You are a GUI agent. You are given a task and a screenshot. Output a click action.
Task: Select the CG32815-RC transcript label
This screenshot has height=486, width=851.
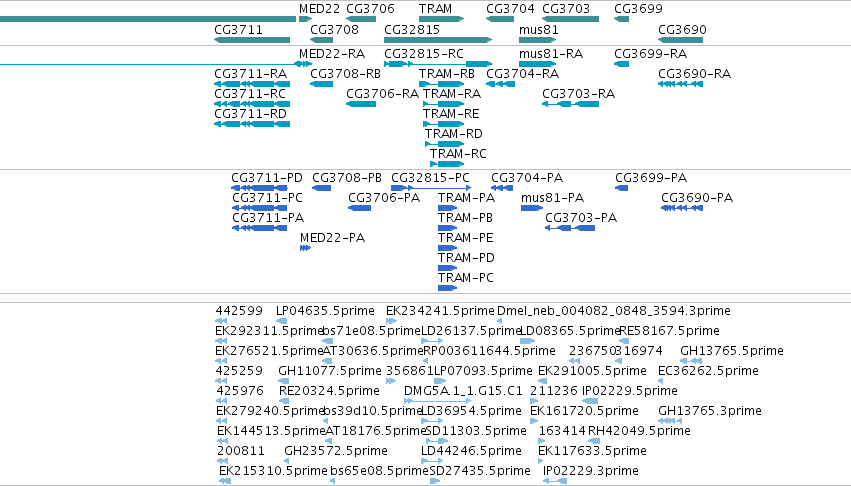424,54
